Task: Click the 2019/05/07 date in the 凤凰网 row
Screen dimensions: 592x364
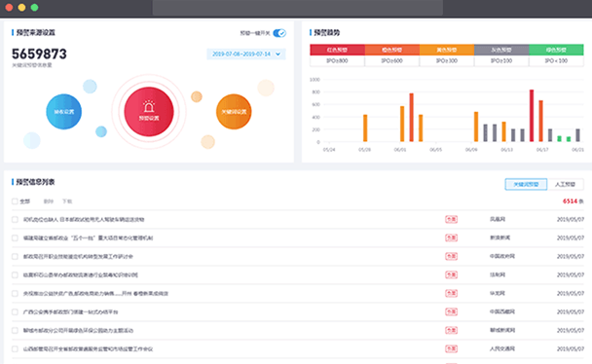Action: (x=571, y=219)
